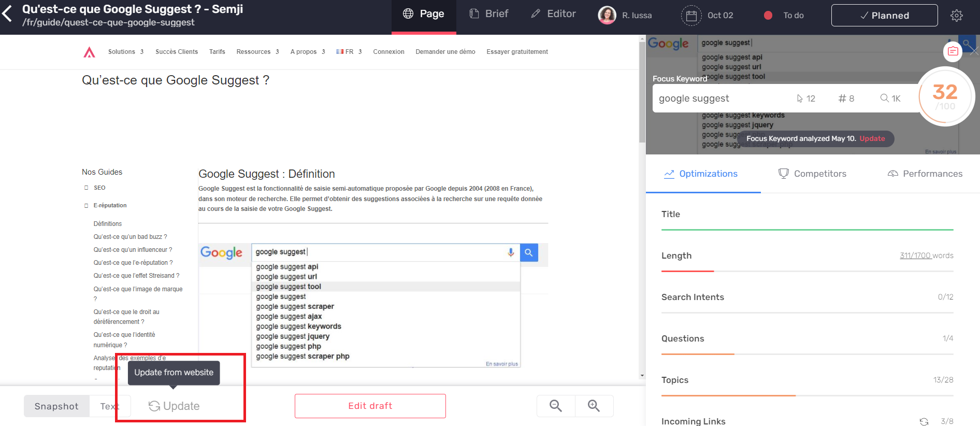980x426 pixels.
Task: Click the red To do status dot
Action: point(768,16)
